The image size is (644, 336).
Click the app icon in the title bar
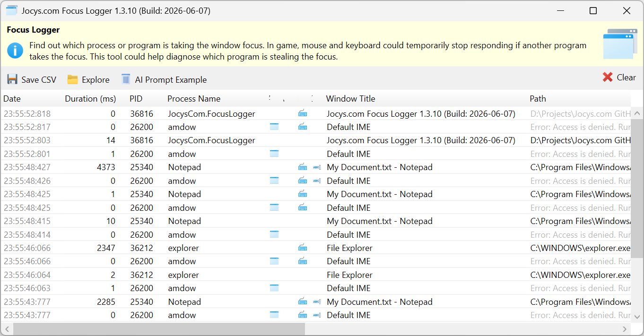coord(11,10)
